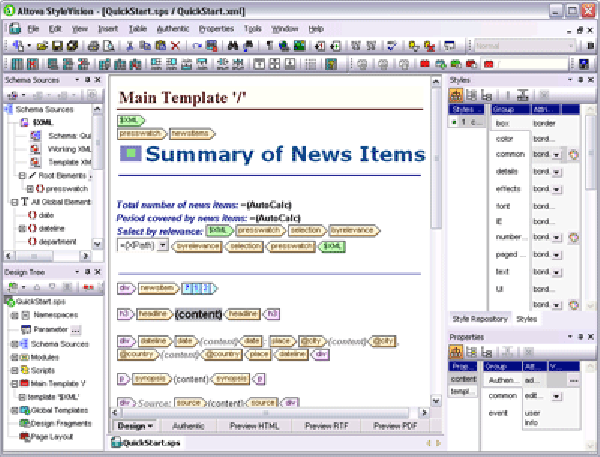This screenshot has width=600, height=457.
Task: Click the first table toolbar icon
Action: [x=17, y=64]
